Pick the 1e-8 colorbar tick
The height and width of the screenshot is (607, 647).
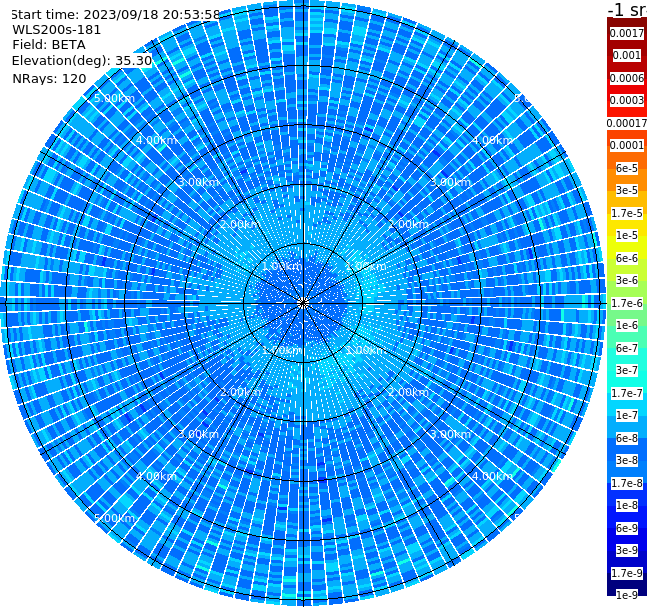[x=627, y=505]
